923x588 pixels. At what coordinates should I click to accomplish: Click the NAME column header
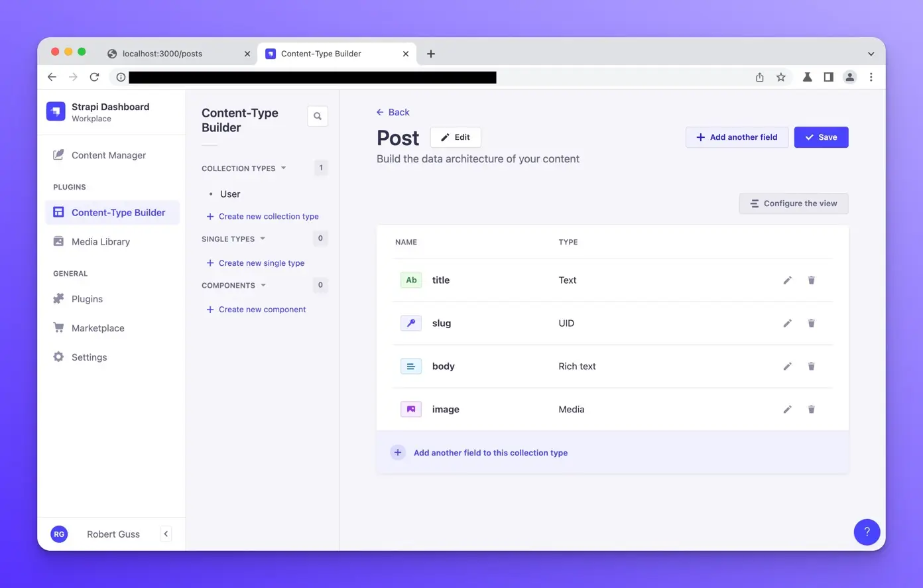pyautogui.click(x=406, y=242)
